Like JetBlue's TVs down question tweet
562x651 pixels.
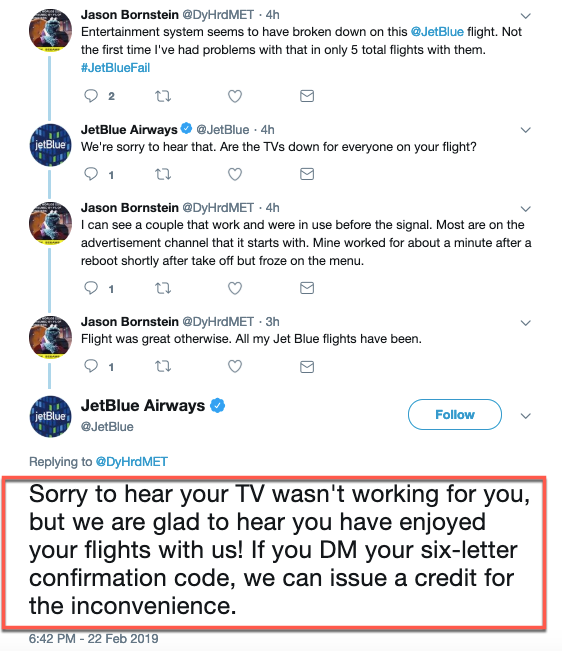pos(235,174)
